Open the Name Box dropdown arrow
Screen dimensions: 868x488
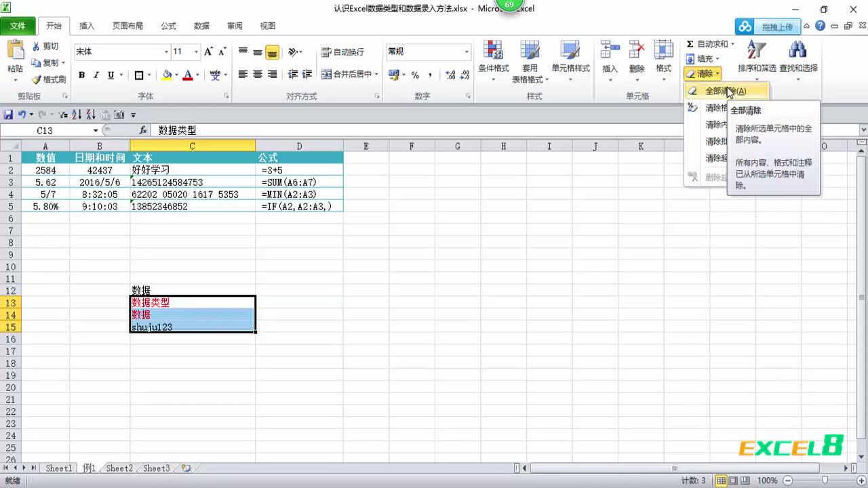(96, 130)
